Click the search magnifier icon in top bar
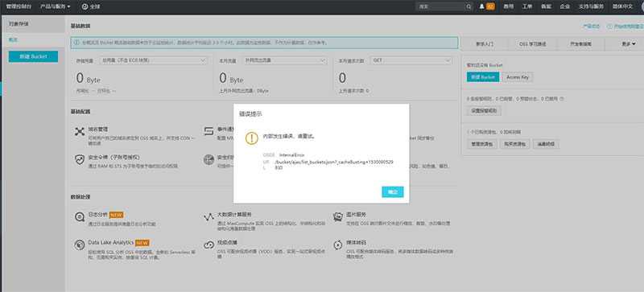Viewport: 644px width, 292px height. click(x=469, y=6)
